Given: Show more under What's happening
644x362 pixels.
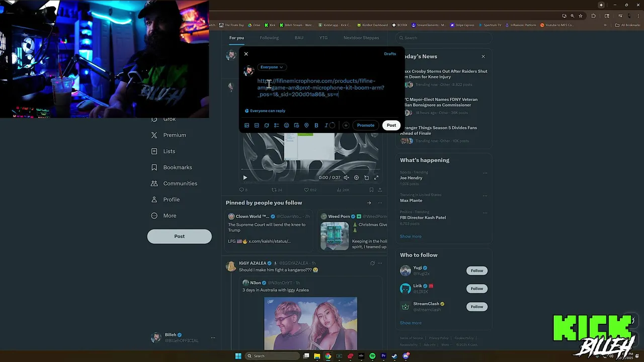Looking at the screenshot, I should pyautogui.click(x=411, y=236).
